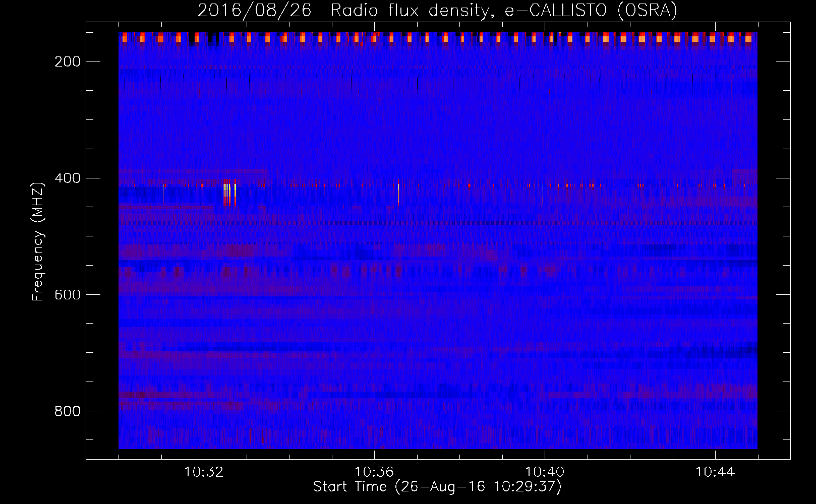Click the 400 frequency tick label

(x=68, y=178)
